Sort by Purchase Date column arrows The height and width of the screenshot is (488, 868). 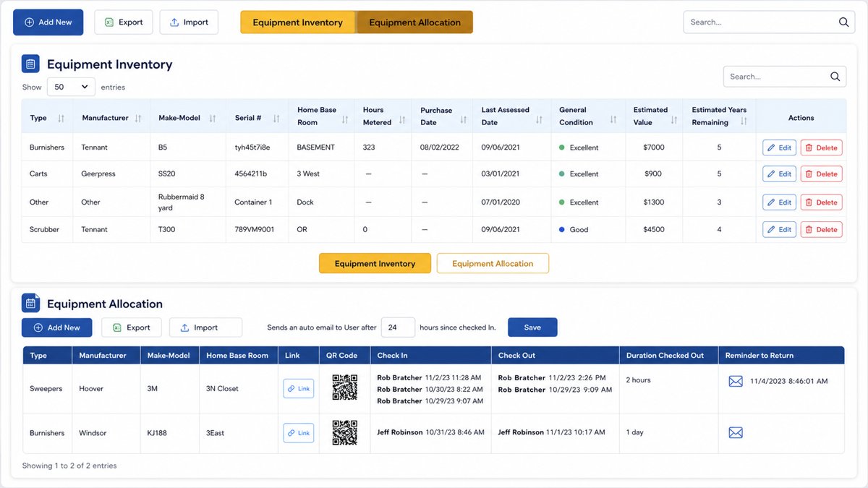click(463, 120)
